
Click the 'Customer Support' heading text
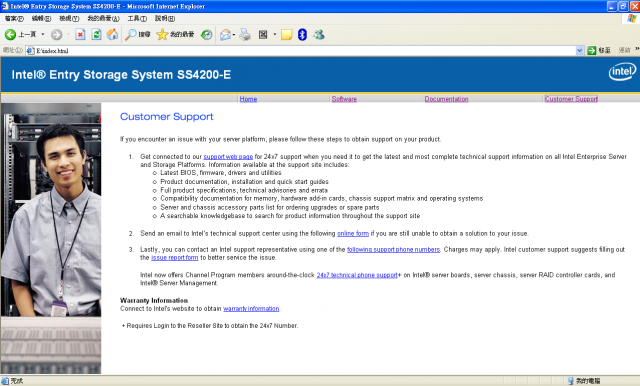(x=167, y=117)
